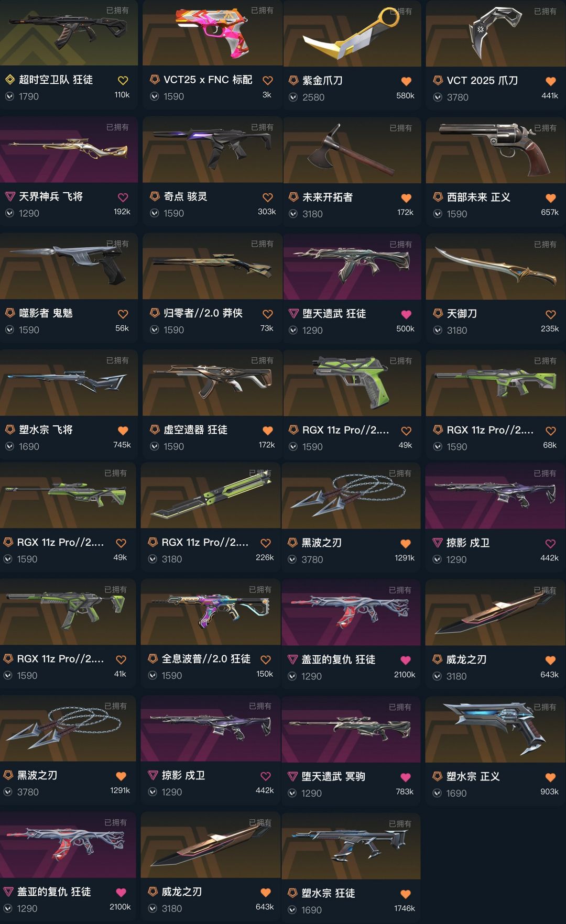The image size is (566, 924).
Task: Click the price coin icon under 西部未来 正义
Action: [x=438, y=214]
